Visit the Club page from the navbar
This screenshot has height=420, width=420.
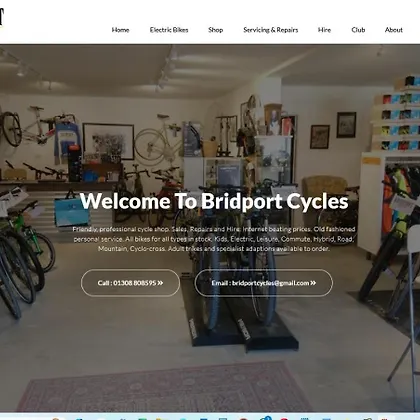pos(358,30)
